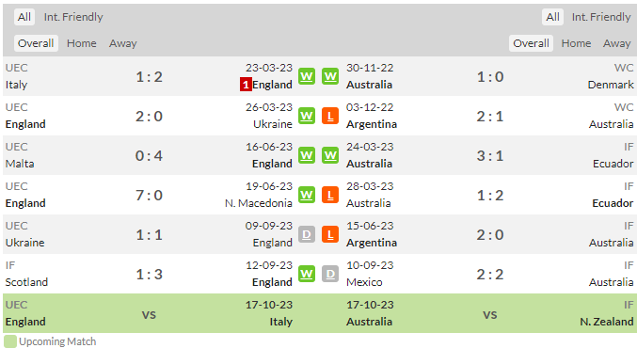Switch right table to Home matches

576,43
